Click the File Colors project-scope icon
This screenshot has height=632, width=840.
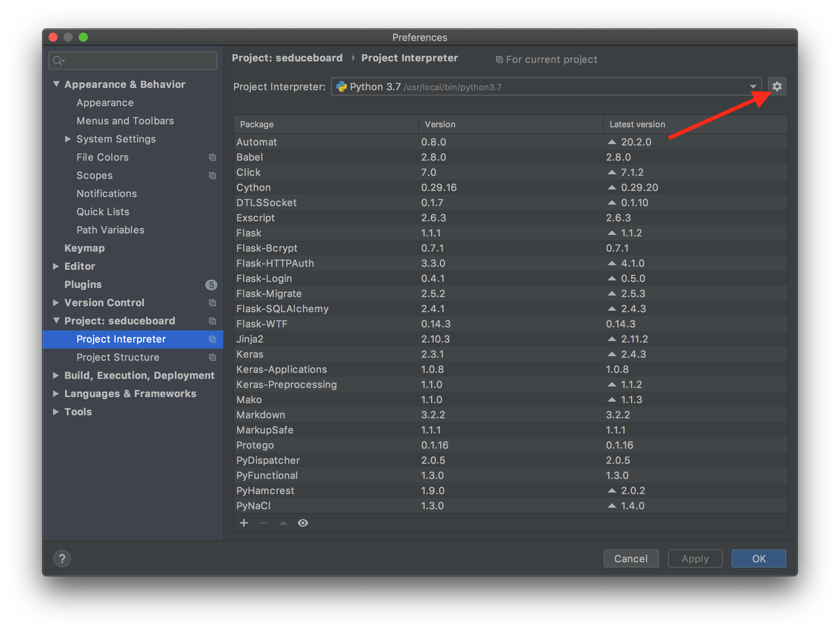[212, 157]
